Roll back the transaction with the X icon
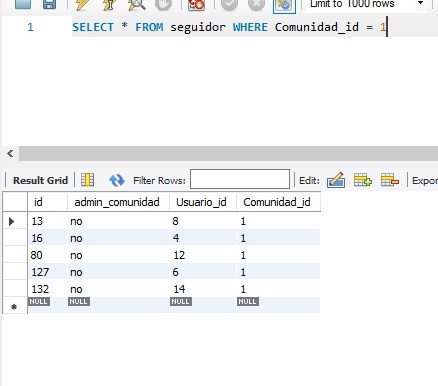The width and height of the screenshot is (438, 386). pyautogui.click(x=256, y=4)
